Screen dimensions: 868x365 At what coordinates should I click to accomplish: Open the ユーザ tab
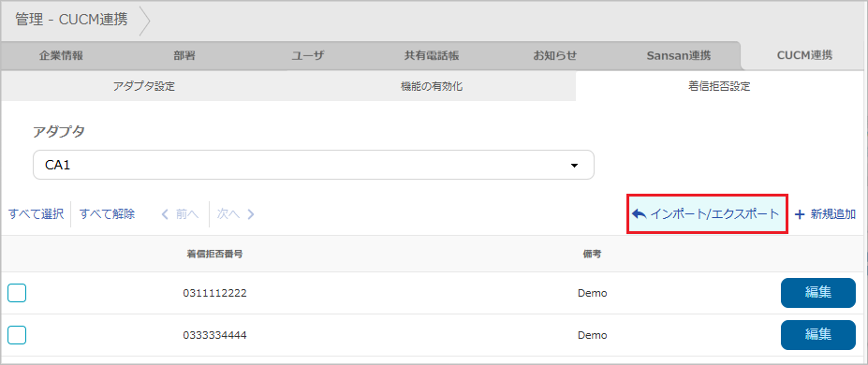tap(307, 55)
